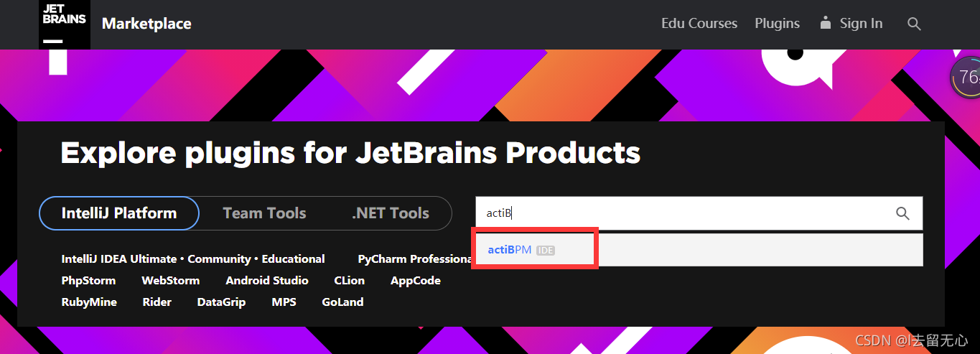Click the IDE tag on the suggestion
This screenshot has height=354, width=980.
(x=546, y=251)
